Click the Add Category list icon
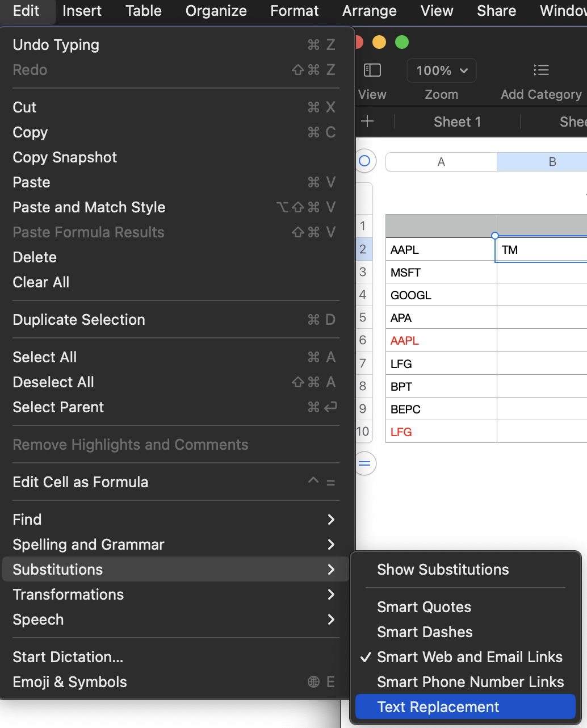The image size is (587, 728). point(541,70)
